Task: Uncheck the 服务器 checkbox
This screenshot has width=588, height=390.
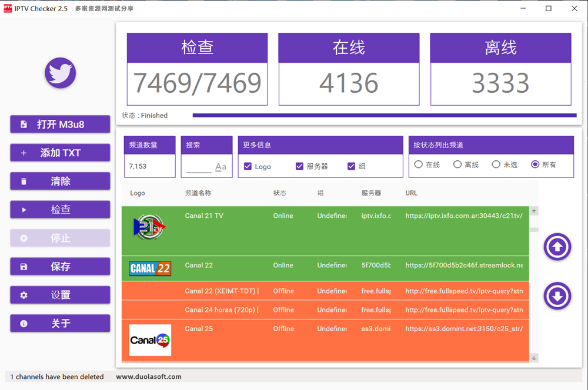Action: [299, 166]
